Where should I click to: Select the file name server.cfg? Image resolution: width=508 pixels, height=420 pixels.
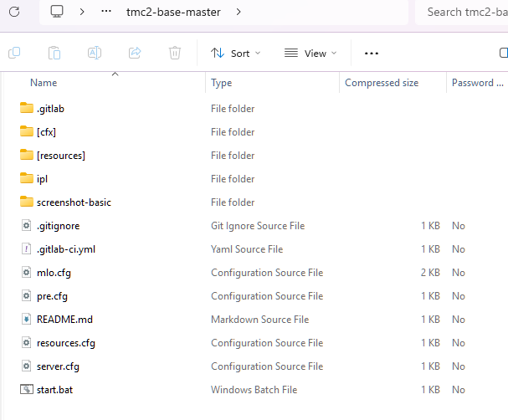(x=58, y=366)
